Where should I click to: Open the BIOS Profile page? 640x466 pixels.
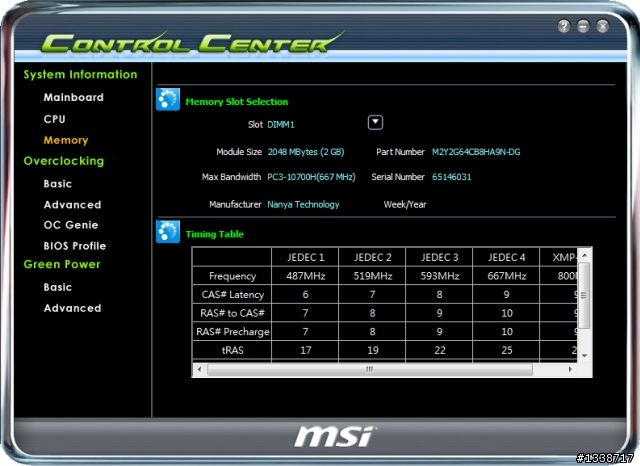coord(75,246)
